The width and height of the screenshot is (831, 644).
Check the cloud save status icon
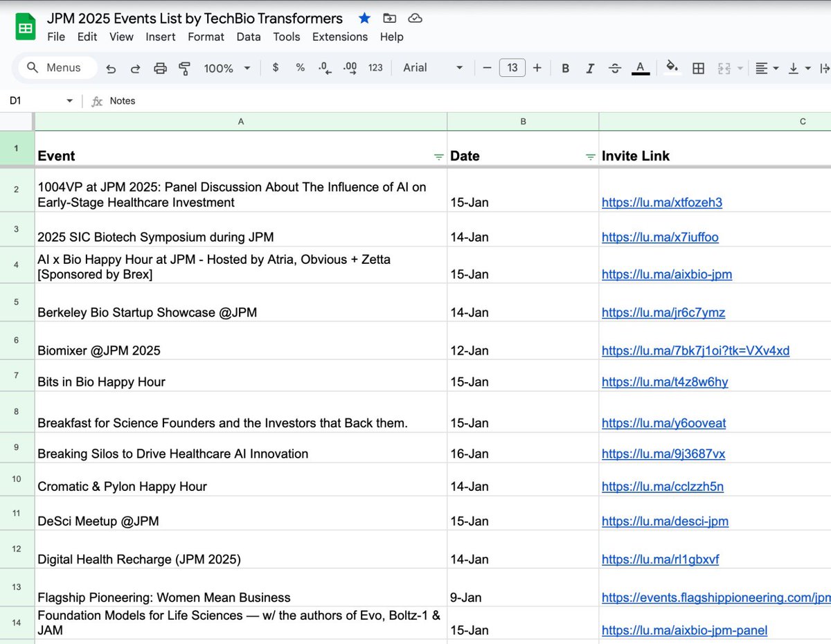[x=415, y=18]
